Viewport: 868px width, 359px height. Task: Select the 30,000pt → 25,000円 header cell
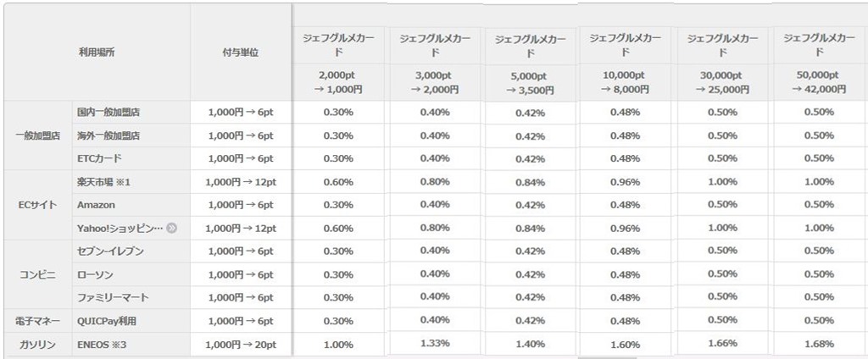[722, 82]
